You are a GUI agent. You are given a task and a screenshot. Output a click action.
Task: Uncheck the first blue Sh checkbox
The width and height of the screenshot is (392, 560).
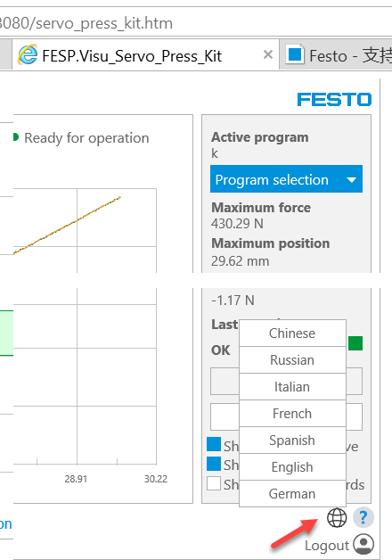pos(214,444)
